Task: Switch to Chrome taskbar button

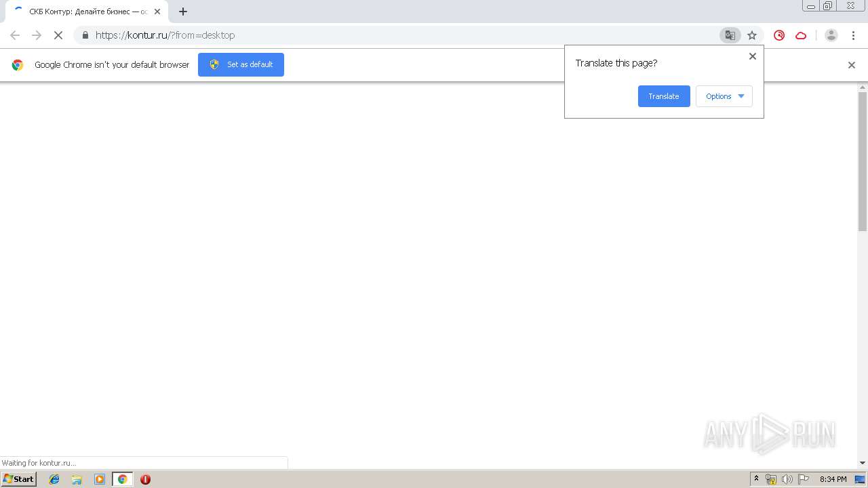Action: 122,479
